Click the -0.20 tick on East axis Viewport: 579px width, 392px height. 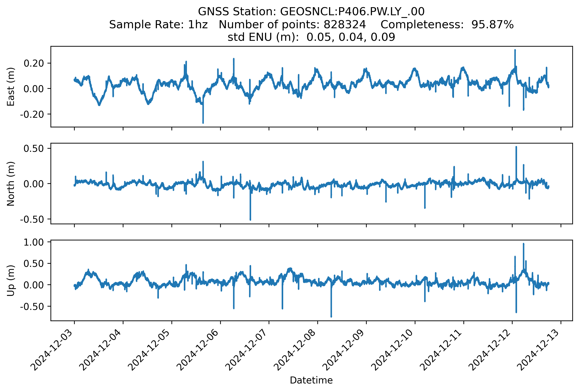pos(32,115)
